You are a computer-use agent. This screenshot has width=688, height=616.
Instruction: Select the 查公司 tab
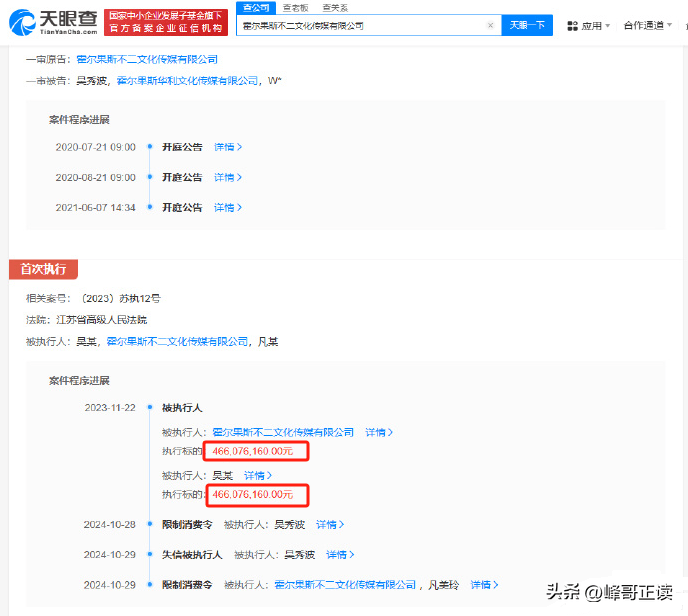coord(256,8)
